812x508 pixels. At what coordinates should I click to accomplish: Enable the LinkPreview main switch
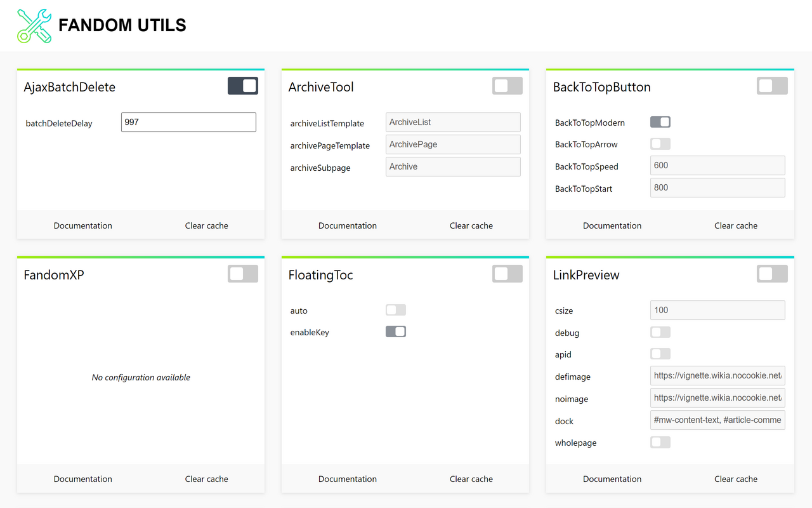[x=772, y=274]
